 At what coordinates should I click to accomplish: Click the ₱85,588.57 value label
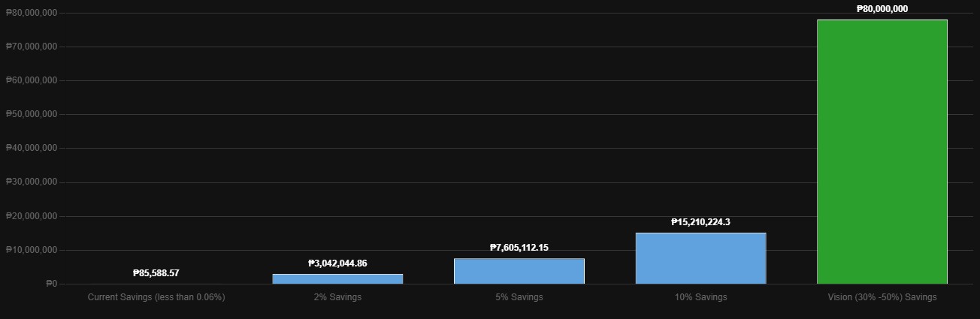[x=156, y=273]
